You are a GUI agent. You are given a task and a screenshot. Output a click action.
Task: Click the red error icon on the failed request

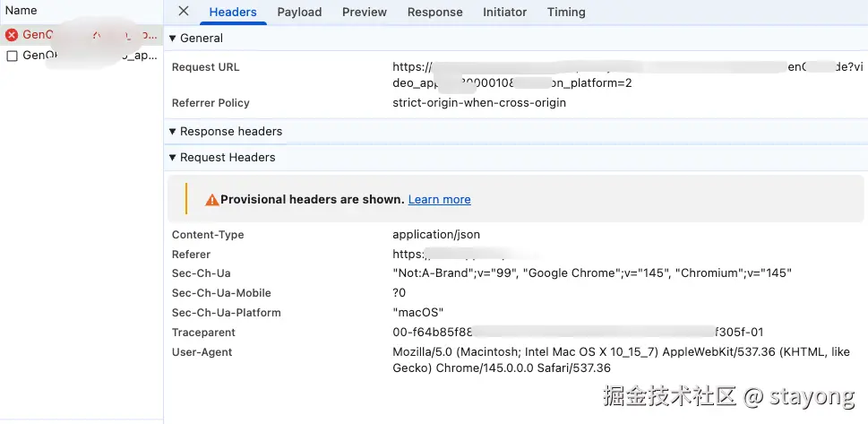(12, 35)
